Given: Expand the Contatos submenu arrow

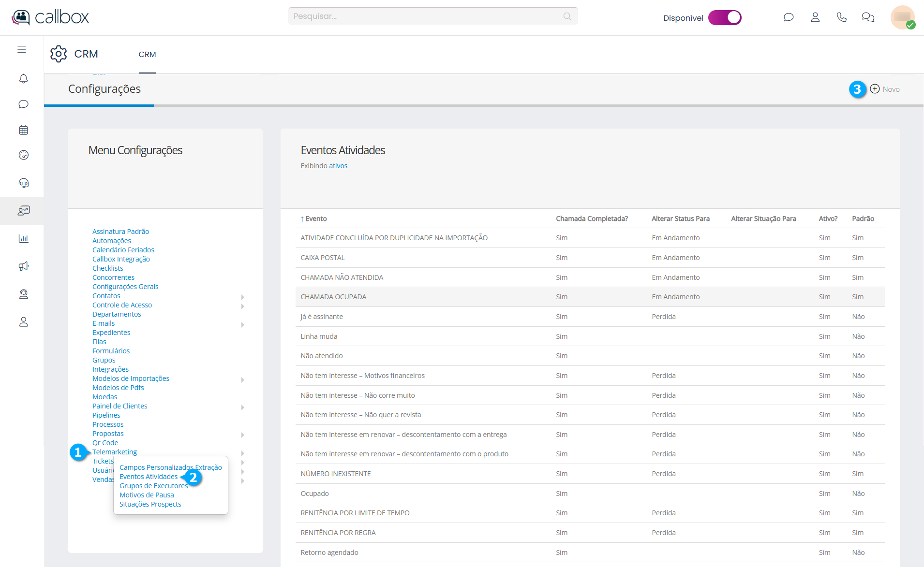Looking at the screenshot, I should 242,297.
